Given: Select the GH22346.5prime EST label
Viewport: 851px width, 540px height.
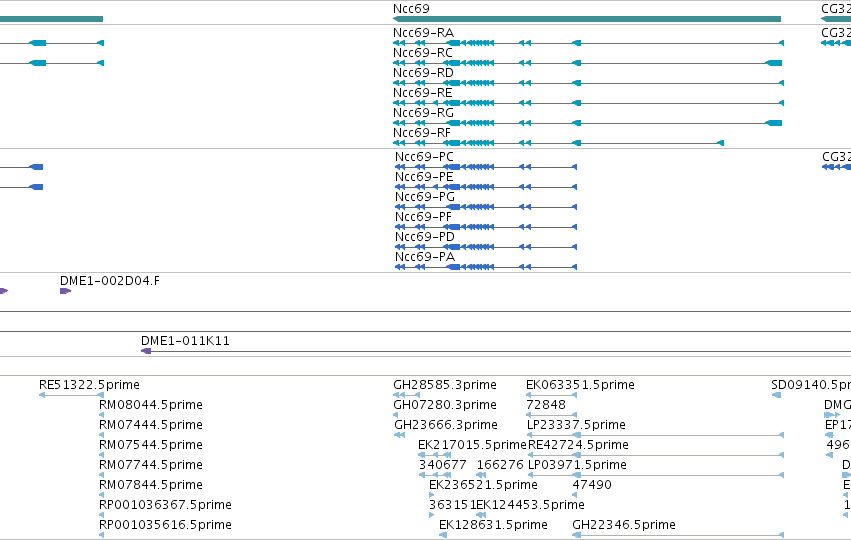Looking at the screenshot, I should coord(624,525).
